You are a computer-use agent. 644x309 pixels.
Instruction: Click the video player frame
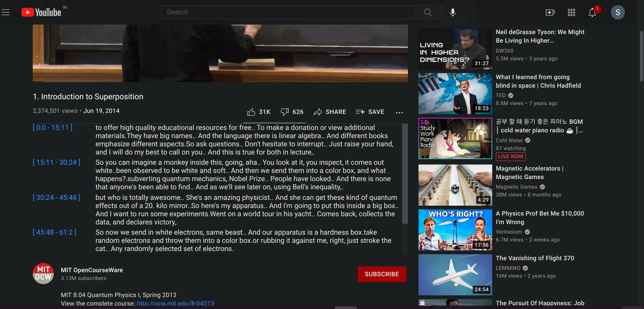point(220,53)
